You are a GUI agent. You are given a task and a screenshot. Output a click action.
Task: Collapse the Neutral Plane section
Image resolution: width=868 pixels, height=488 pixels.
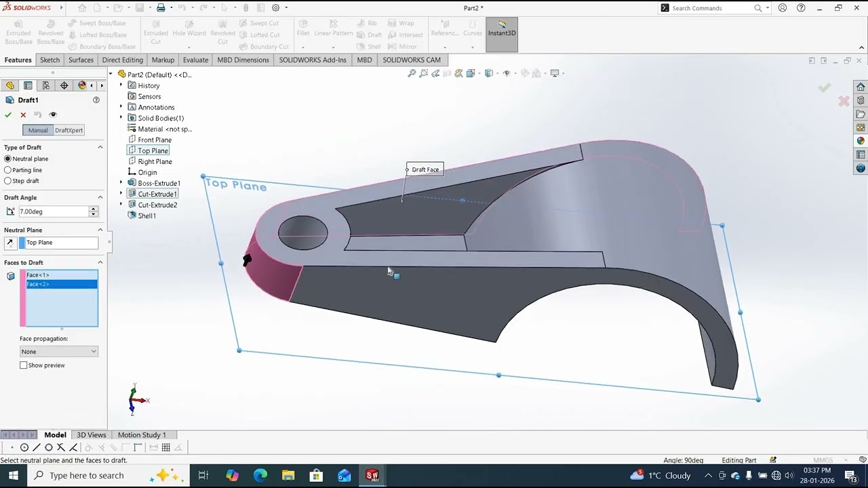coord(100,230)
